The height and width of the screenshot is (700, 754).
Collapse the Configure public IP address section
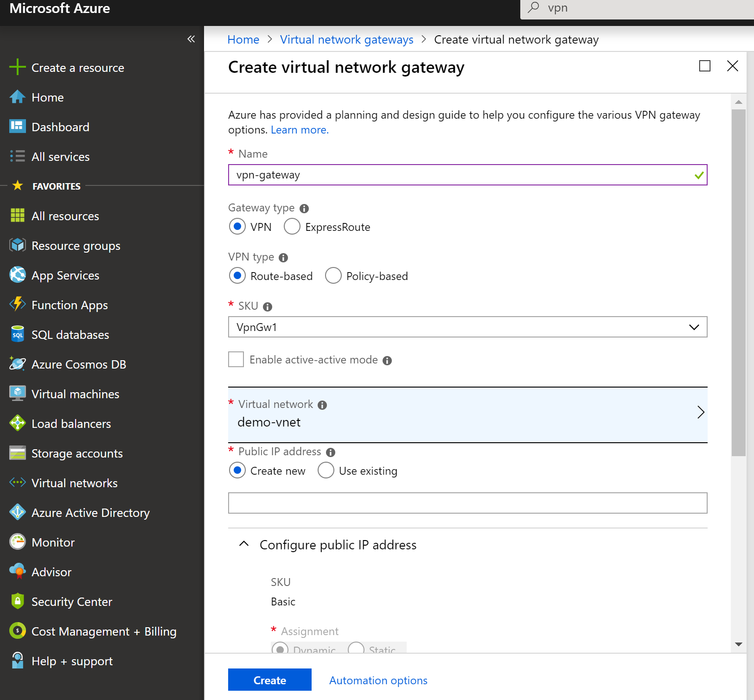point(243,544)
